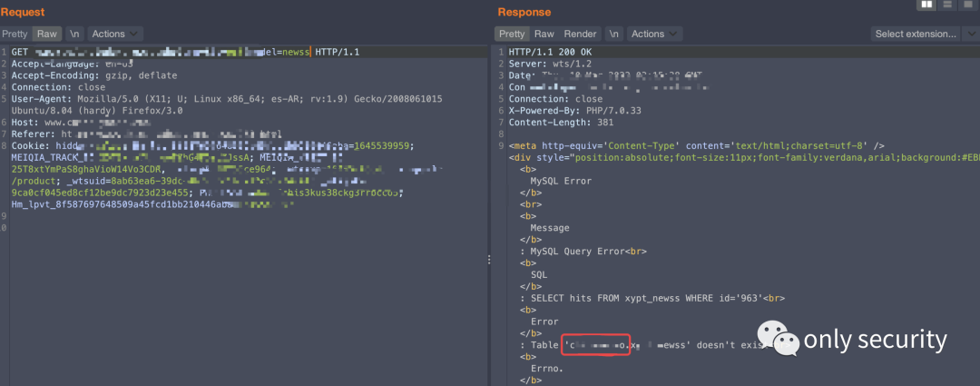Open Actions dropdown in Request pane

[115, 34]
